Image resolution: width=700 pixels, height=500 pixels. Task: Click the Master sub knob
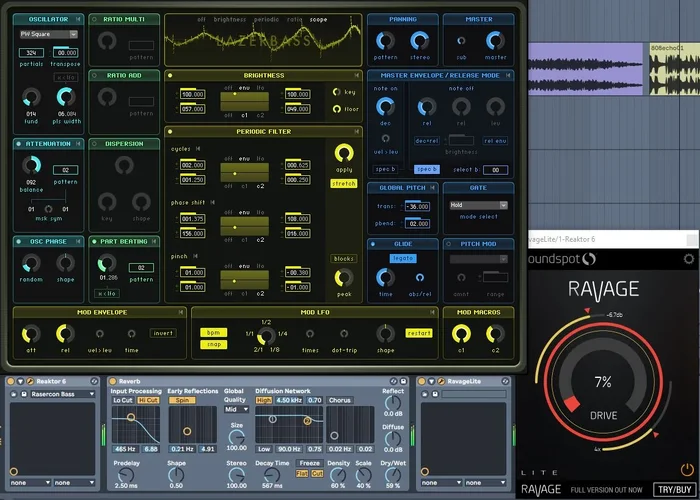(x=460, y=39)
